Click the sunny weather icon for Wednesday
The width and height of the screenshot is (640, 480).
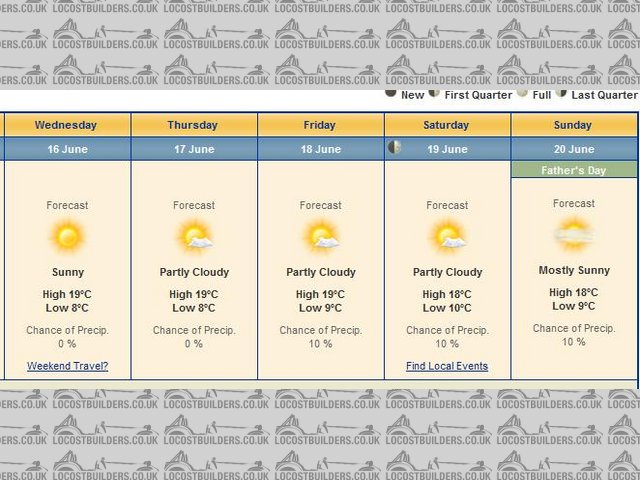click(67, 238)
